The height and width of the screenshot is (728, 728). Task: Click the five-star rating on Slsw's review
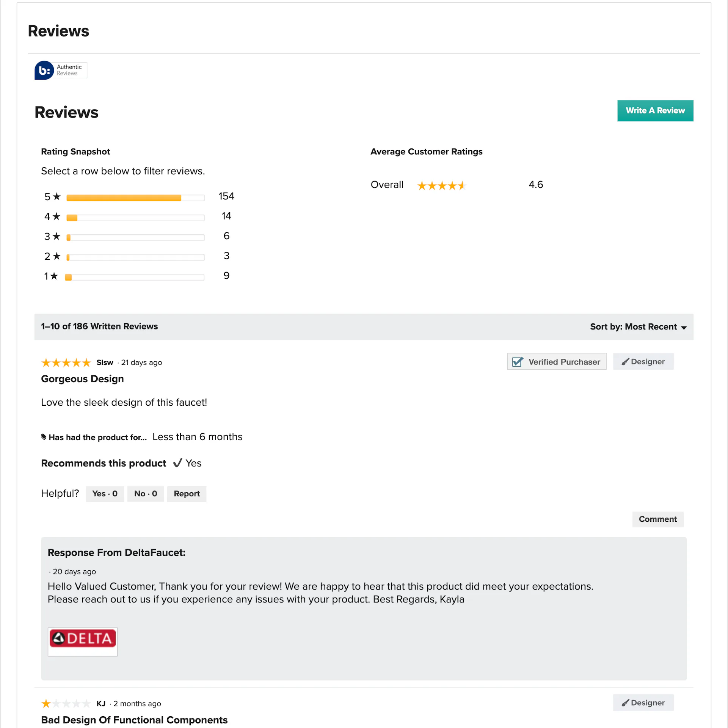(x=66, y=362)
